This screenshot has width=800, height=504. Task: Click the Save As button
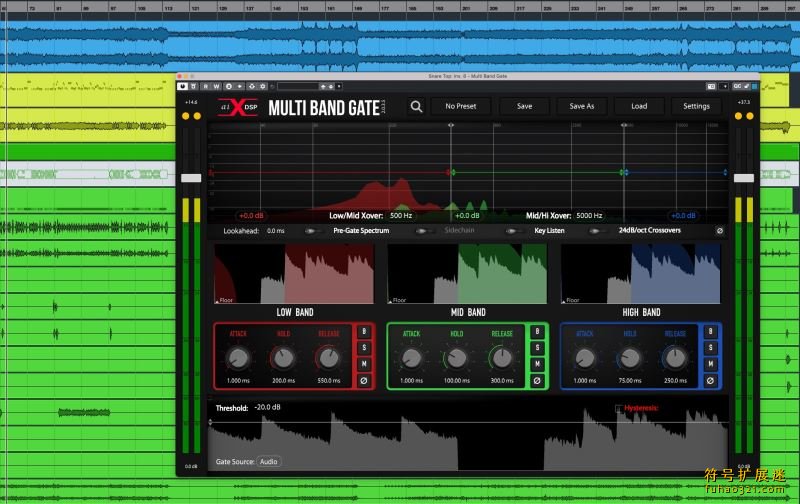click(582, 106)
